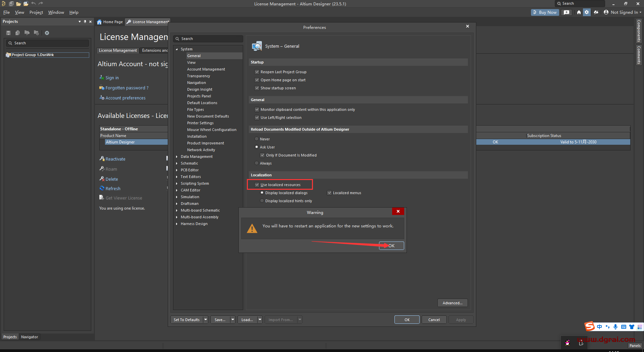
Task: Open the Window menu
Action: click(x=56, y=12)
